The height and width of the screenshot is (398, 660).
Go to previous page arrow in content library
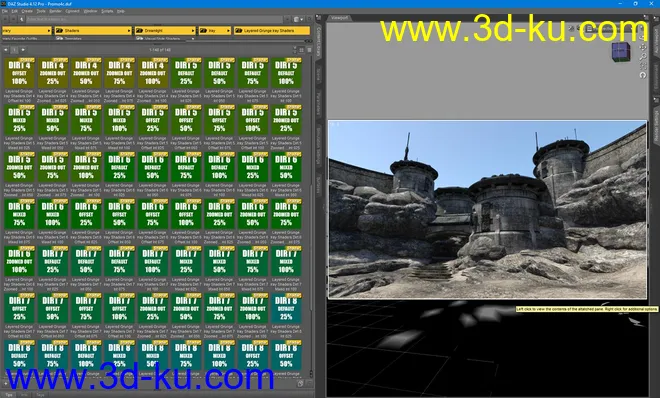pos(5,50)
